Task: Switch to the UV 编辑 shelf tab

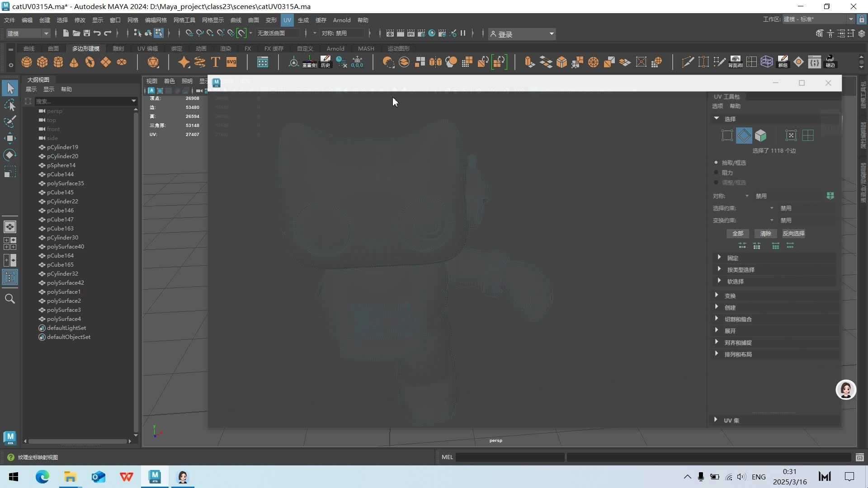Action: click(x=147, y=48)
